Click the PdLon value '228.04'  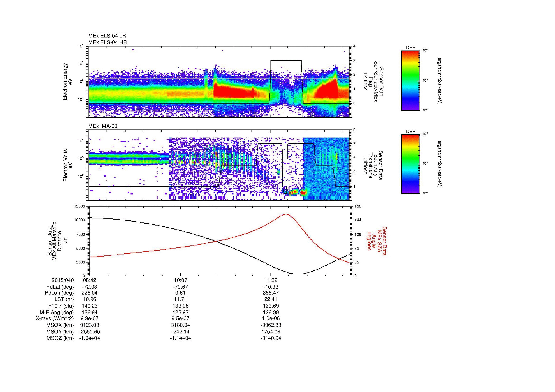pyautogui.click(x=89, y=293)
